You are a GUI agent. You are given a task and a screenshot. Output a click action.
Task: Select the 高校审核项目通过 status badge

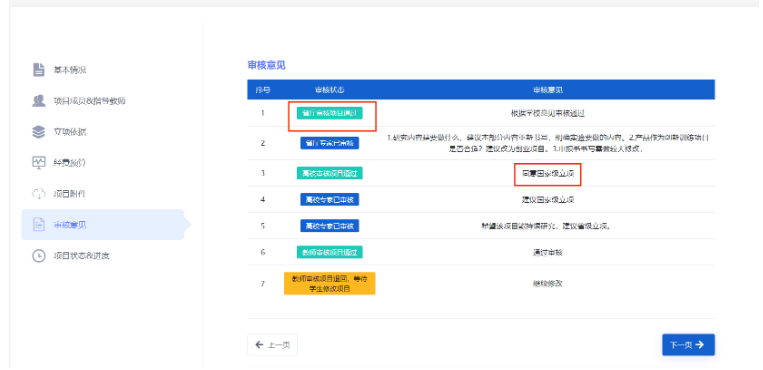(x=330, y=173)
